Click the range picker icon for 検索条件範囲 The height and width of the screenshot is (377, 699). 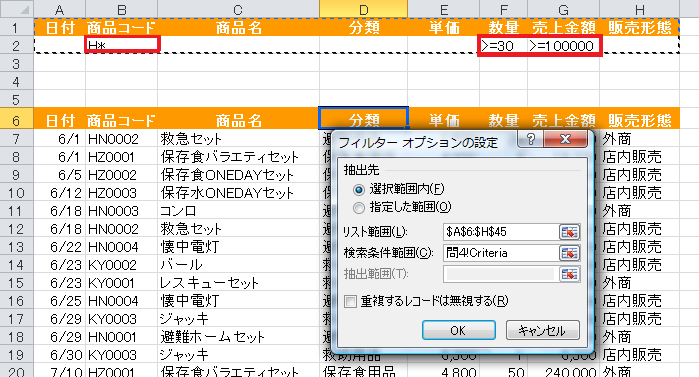click(569, 253)
